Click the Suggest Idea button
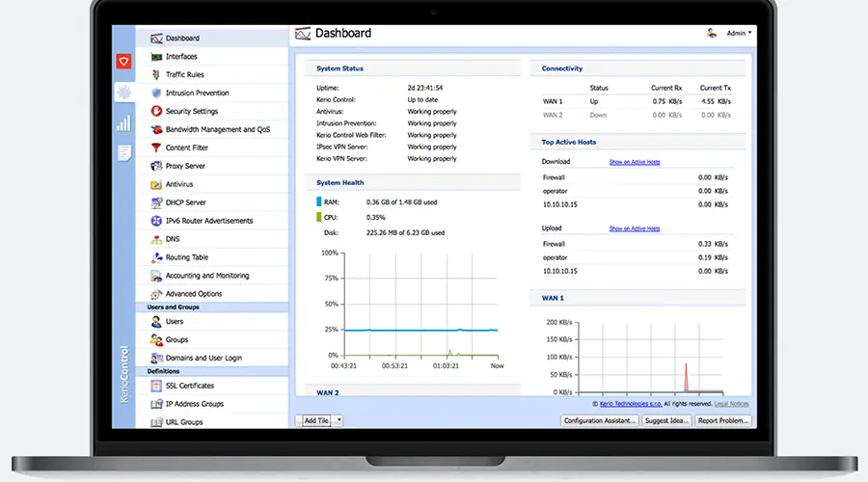The image size is (868, 482). [x=667, y=420]
